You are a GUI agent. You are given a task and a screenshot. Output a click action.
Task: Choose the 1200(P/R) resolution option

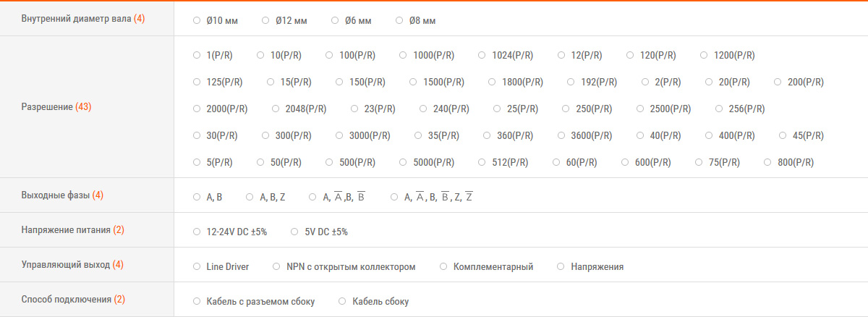[704, 55]
